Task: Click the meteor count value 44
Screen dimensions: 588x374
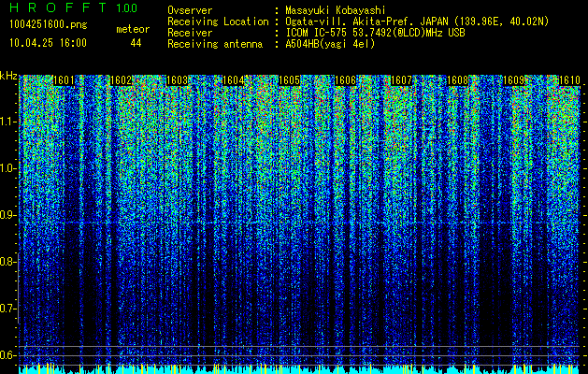Action: [x=136, y=43]
